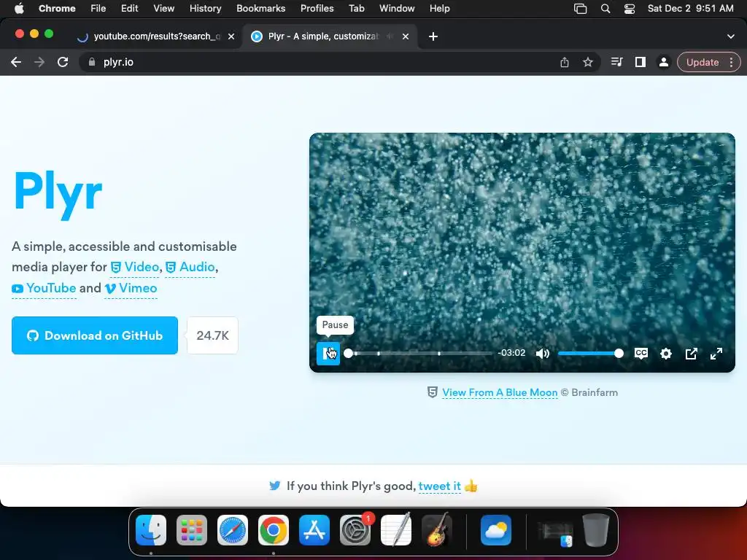Toggle closed captions CC button
747x560 pixels.
pos(641,354)
